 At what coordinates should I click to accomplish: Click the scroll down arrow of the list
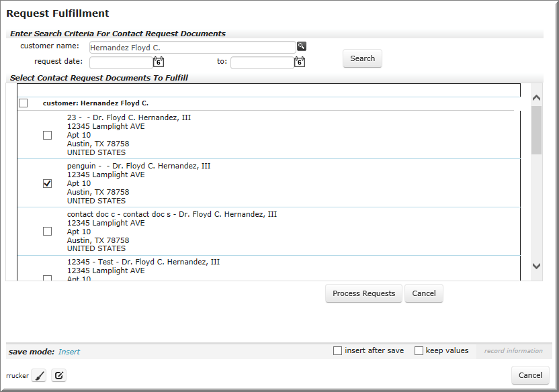coord(536,266)
